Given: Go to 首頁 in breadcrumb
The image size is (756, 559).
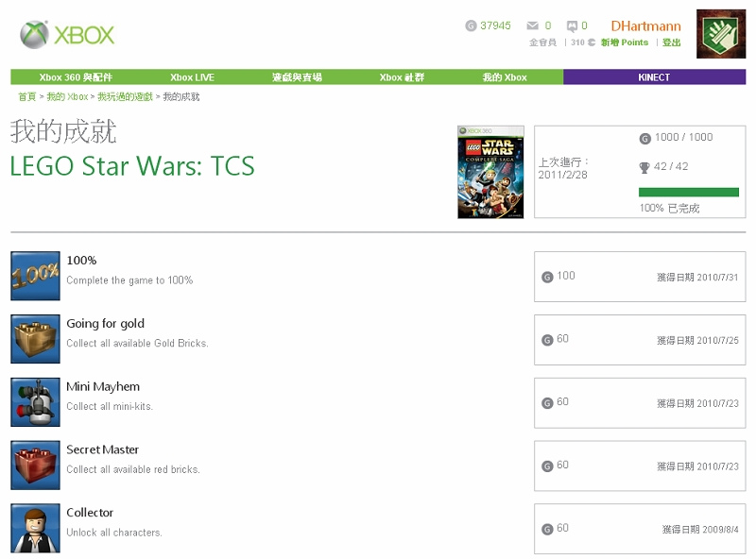Looking at the screenshot, I should [x=26, y=96].
